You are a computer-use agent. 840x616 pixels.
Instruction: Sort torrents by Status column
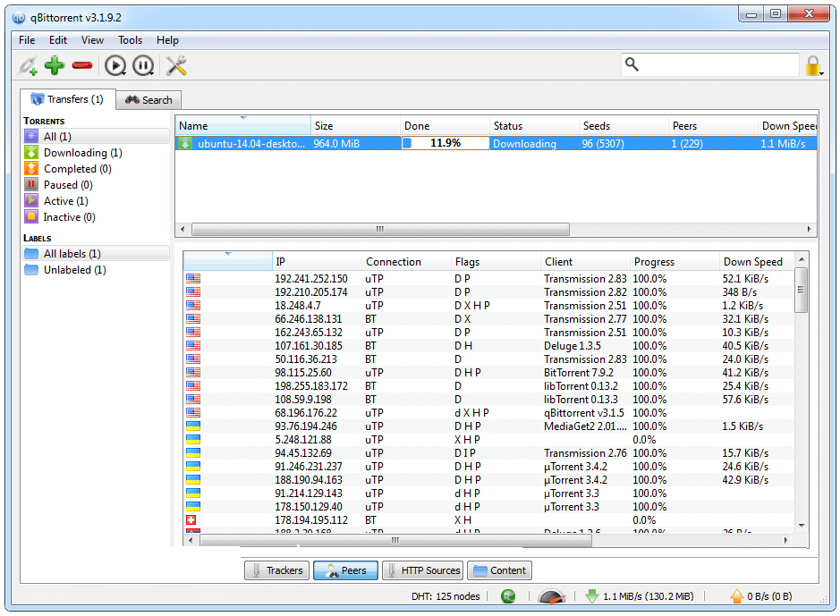coord(535,126)
